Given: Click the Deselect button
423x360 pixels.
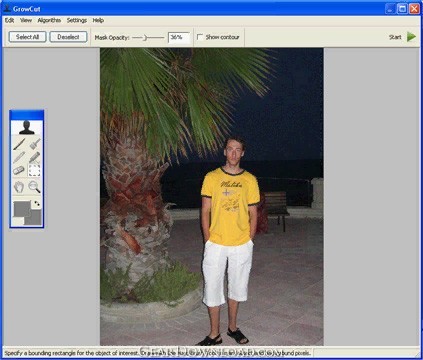Looking at the screenshot, I should click(68, 37).
